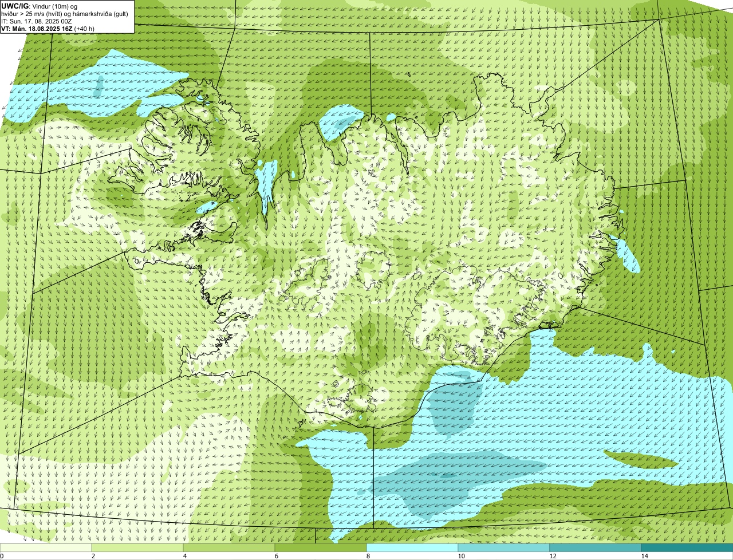This screenshot has height=560, width=733.
Task: Click the palest 0–2 m/s legend swatch
Action: [x=46, y=548]
